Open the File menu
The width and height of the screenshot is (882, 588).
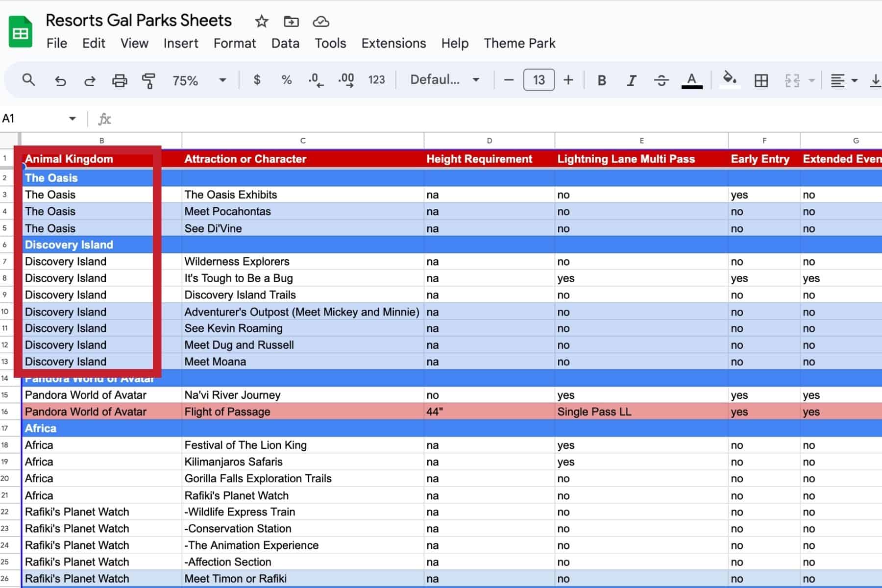pyautogui.click(x=57, y=43)
